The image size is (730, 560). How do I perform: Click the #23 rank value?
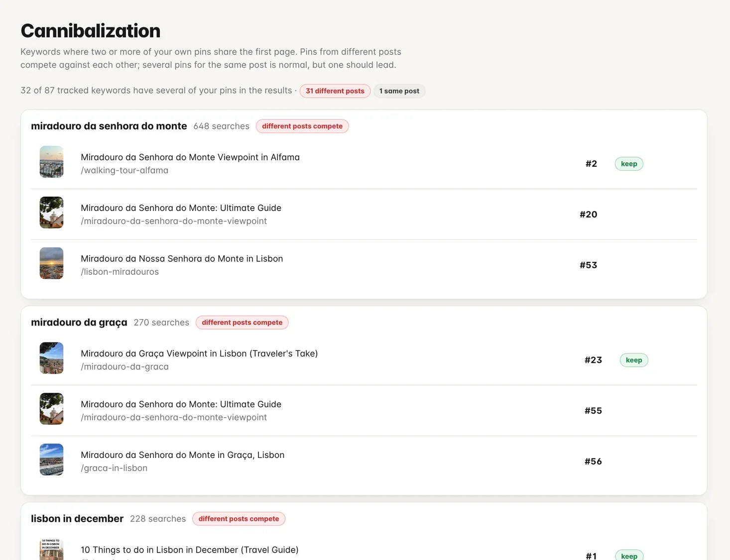click(x=593, y=360)
